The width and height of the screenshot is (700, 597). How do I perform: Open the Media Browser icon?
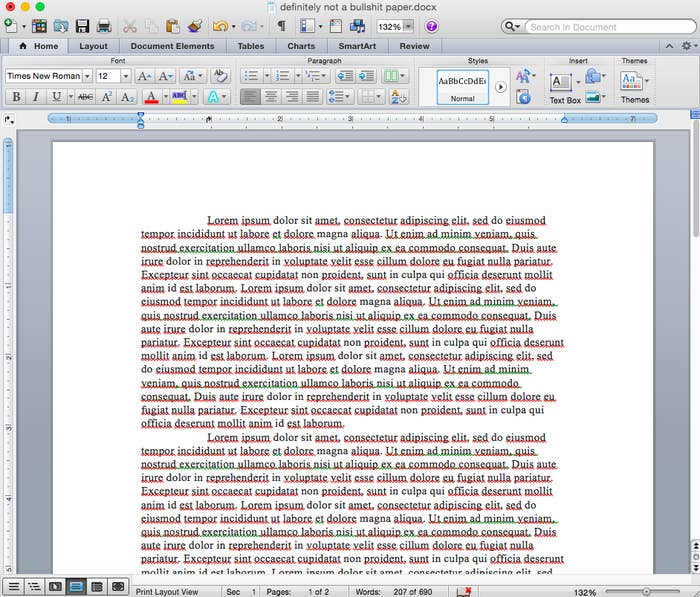pyautogui.click(x=357, y=26)
